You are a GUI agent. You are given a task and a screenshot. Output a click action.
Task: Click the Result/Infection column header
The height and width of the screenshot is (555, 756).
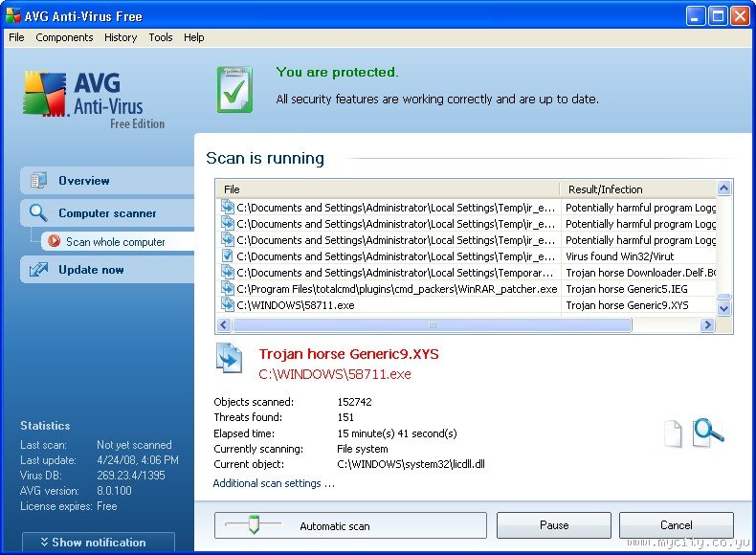(x=638, y=189)
